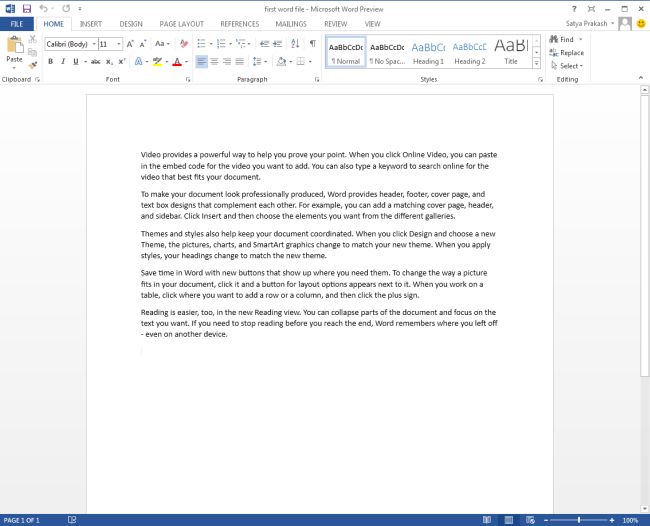Image resolution: width=650 pixels, height=526 pixels.
Task: Click the Satya Prakash account name
Action: 587,24
